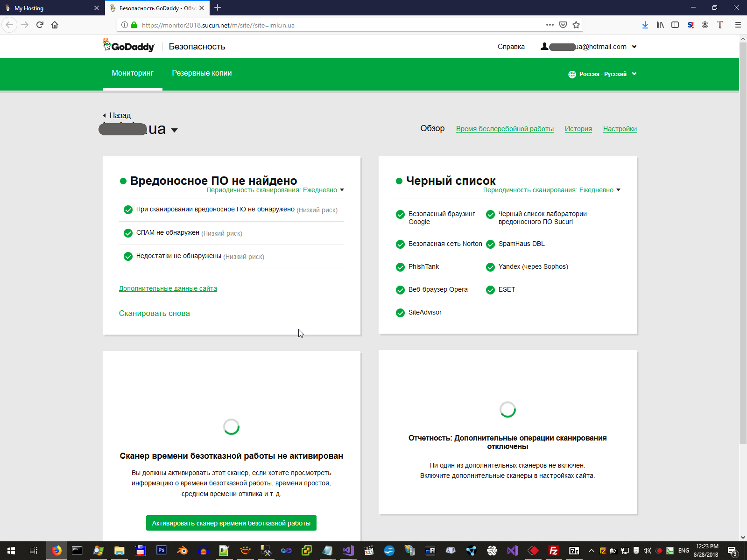747x560 pixels.
Task: Click the ENG input language indicator
Action: click(x=684, y=551)
